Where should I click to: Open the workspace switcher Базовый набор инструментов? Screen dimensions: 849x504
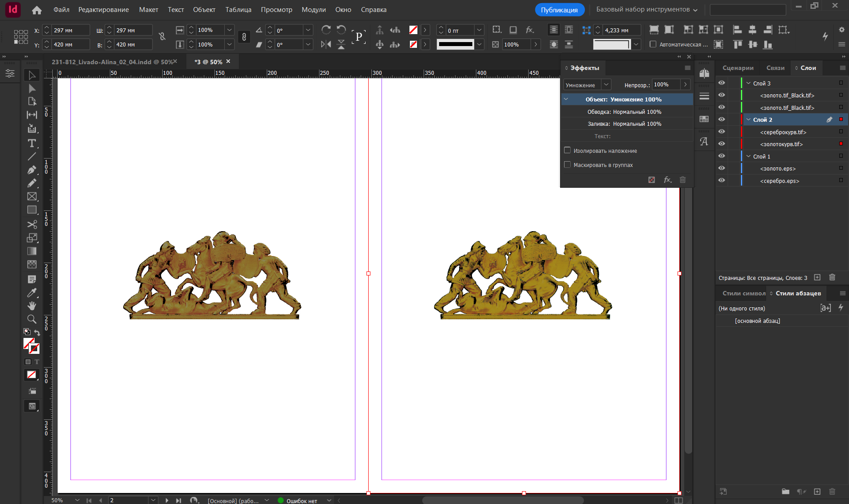click(x=647, y=10)
